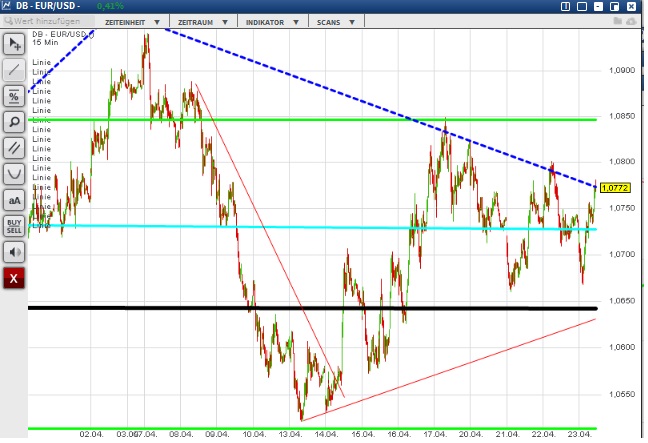648x443 pixels.
Task: Select the rising red trendline
Action: pos(449,370)
